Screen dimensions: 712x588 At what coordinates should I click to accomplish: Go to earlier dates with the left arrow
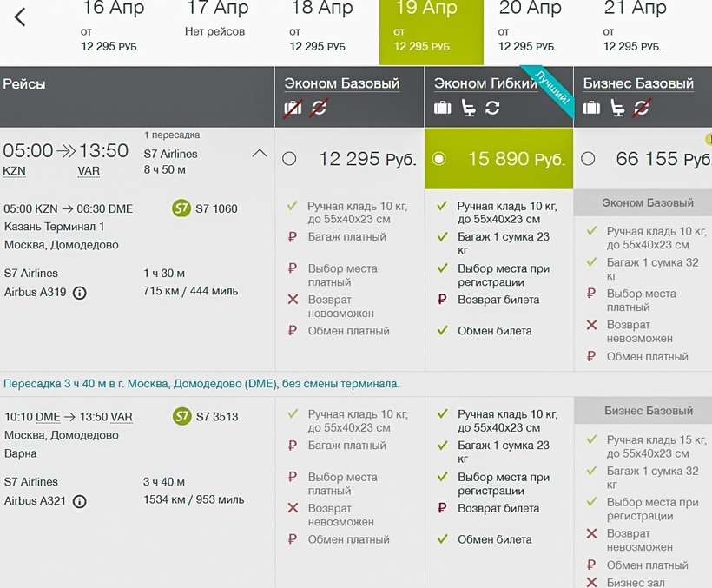pyautogui.click(x=21, y=17)
